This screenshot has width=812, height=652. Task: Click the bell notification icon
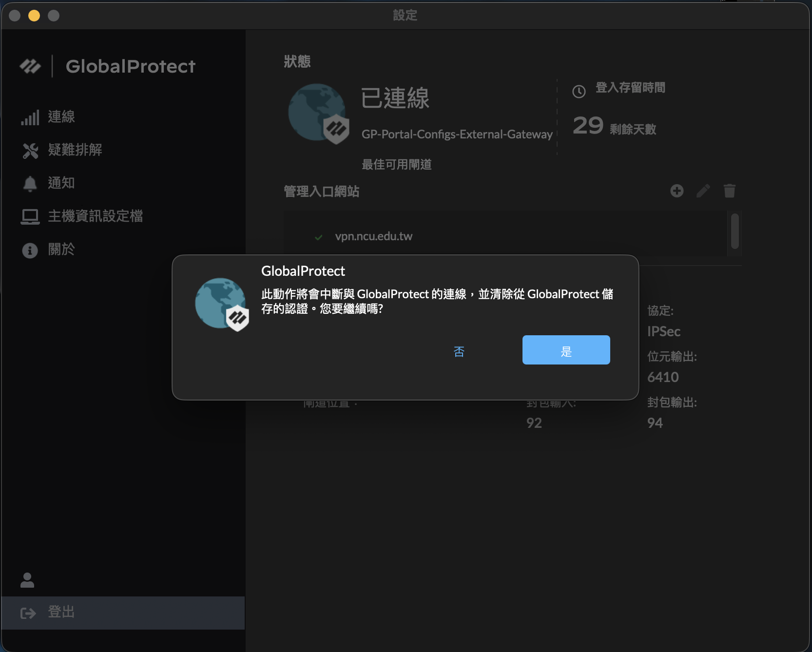click(x=30, y=184)
